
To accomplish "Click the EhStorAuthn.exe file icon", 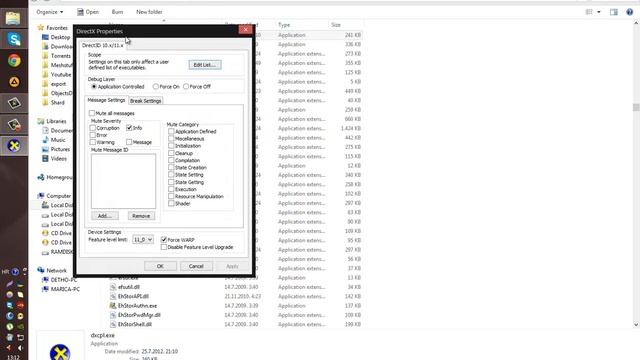I will 113,306.
